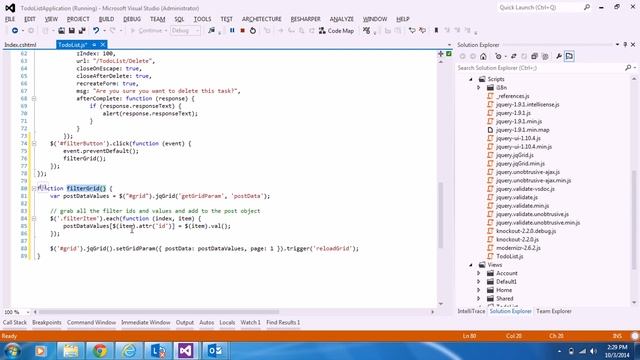This screenshot has height=360, width=640.
Task: Stop debugging with red square icon
Action: 242,31
